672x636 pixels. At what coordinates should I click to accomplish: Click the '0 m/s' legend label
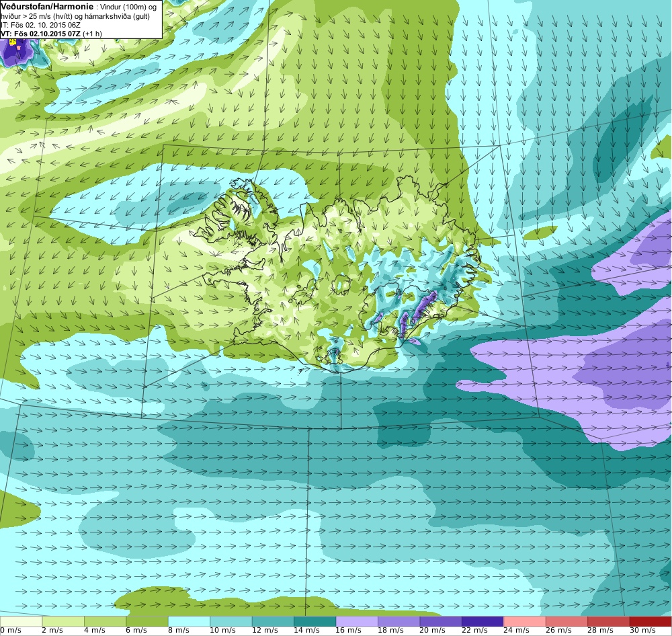tap(11, 631)
